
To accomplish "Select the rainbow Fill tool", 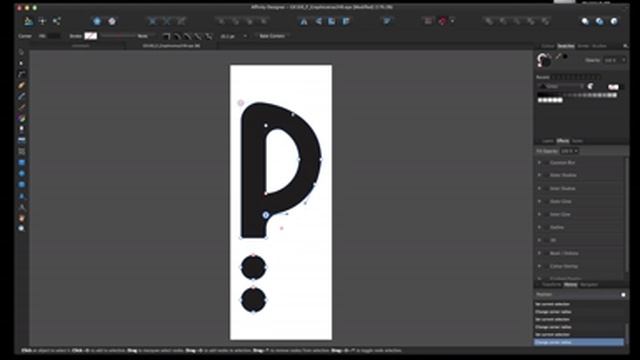I will point(22,118).
